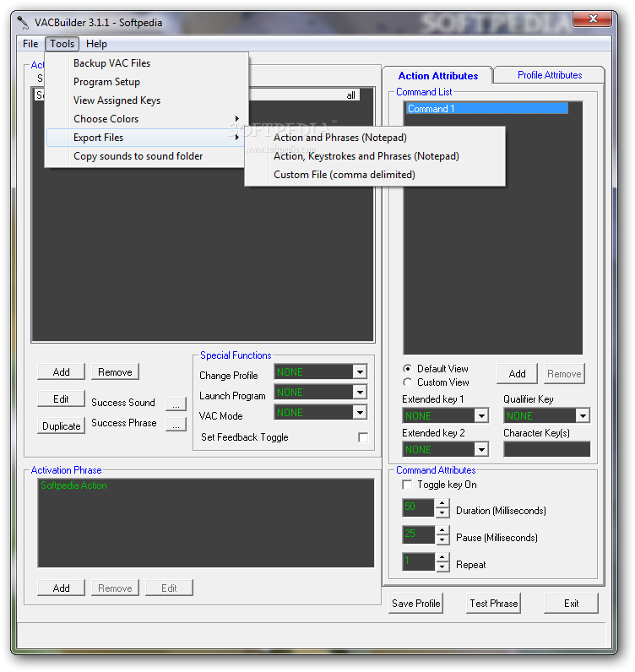
Task: Switch to Action Attributes tab
Action: click(x=437, y=76)
